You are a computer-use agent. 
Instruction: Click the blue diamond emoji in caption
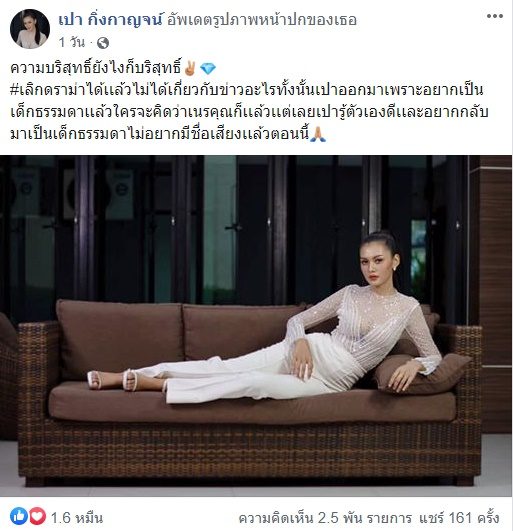tap(208, 68)
